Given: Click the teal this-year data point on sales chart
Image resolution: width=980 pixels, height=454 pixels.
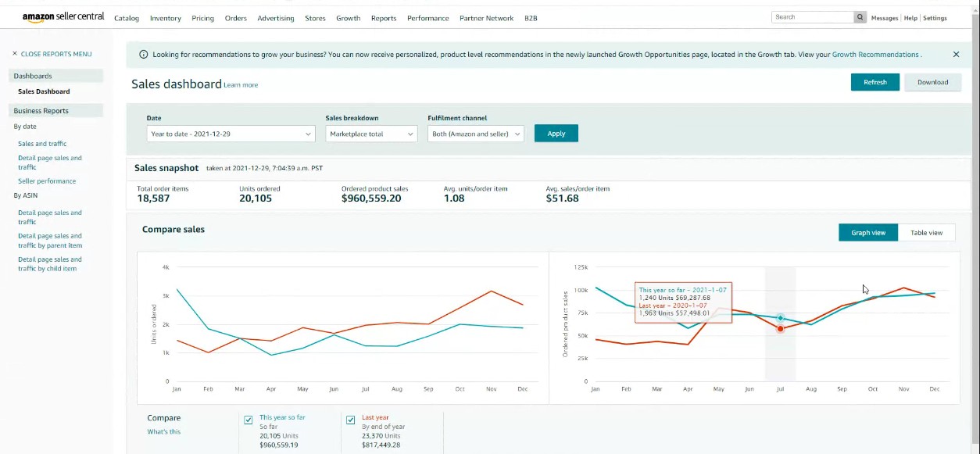Looking at the screenshot, I should pyautogui.click(x=780, y=318).
